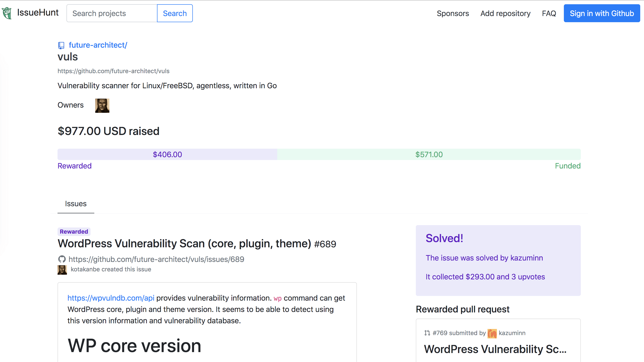This screenshot has height=362, width=644.
Task: Open the future-architect/ organization link
Action: [x=98, y=45]
